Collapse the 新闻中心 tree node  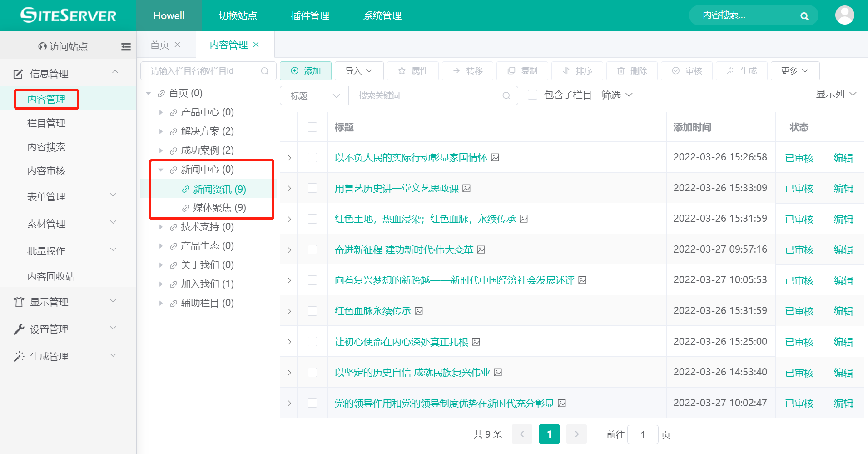click(x=161, y=170)
